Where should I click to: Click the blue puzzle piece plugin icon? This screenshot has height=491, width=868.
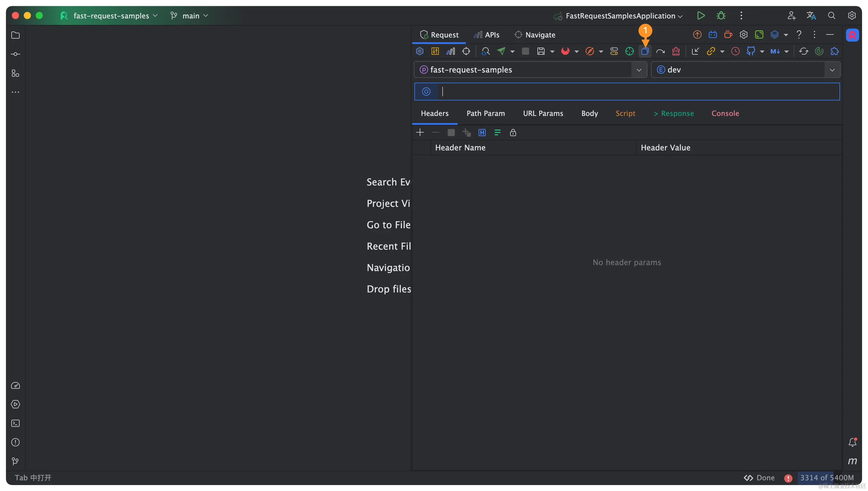(x=835, y=51)
